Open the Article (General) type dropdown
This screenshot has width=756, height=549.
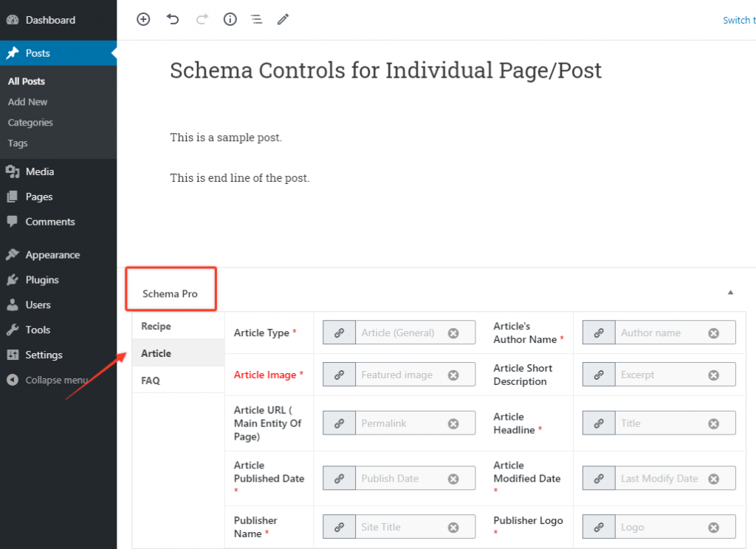(399, 333)
